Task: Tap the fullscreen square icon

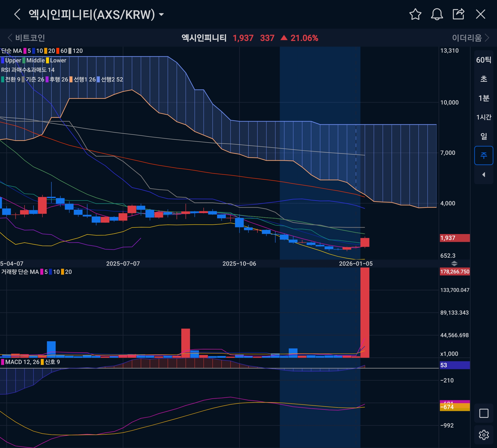Action: click(x=484, y=413)
